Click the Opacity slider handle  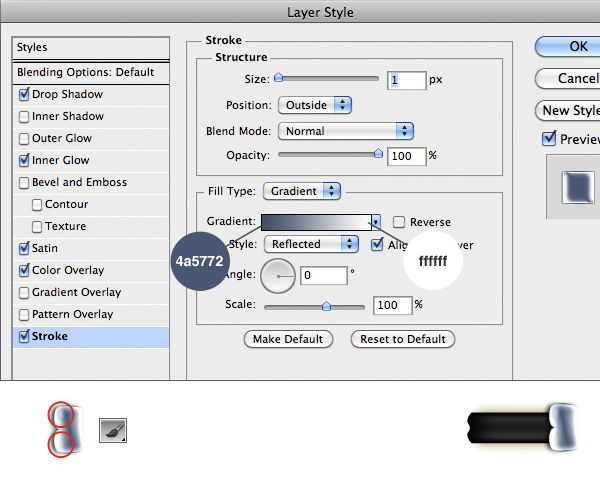click(x=378, y=153)
